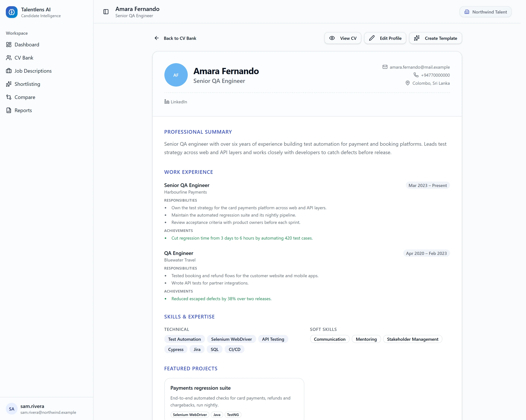This screenshot has width=526, height=420.
Task: Click the Job Descriptions briefcase icon
Action: [9, 71]
